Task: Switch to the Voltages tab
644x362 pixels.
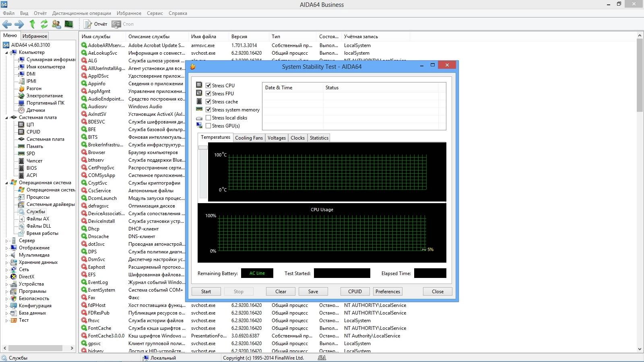Action: [277, 138]
